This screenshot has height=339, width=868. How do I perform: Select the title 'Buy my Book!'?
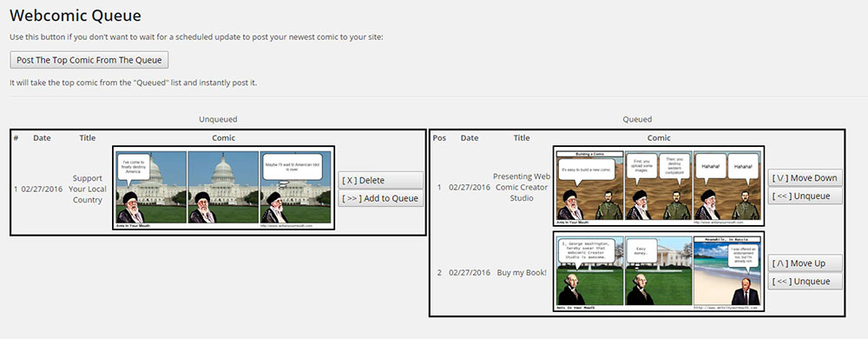pyautogui.click(x=522, y=273)
